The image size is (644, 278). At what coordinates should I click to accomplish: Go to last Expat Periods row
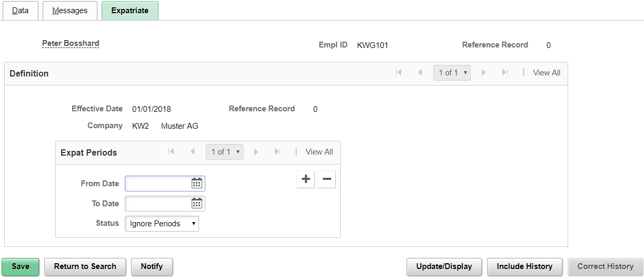pyautogui.click(x=277, y=152)
